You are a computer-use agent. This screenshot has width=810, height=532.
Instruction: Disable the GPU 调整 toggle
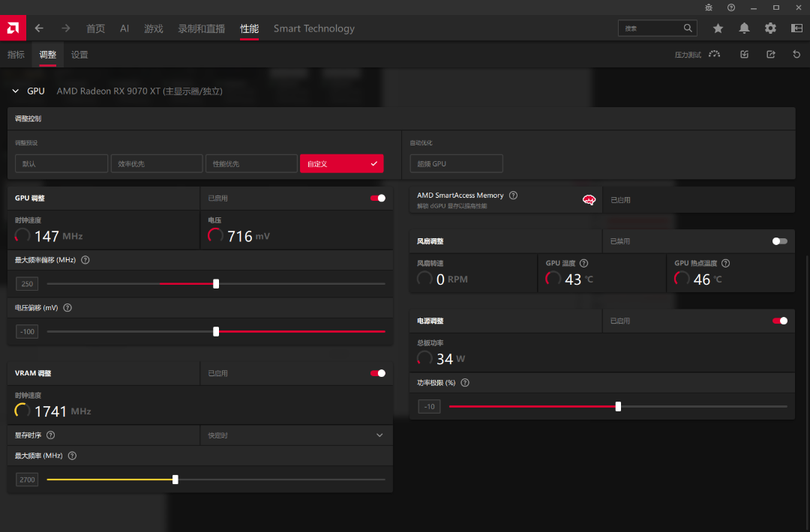click(x=378, y=199)
